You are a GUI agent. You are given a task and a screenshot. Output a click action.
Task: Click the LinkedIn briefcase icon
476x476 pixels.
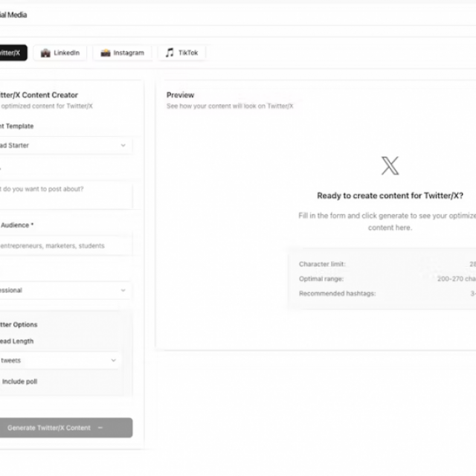point(45,53)
